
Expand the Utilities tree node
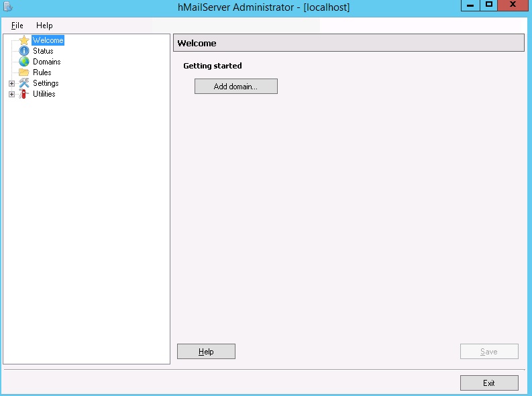11,95
